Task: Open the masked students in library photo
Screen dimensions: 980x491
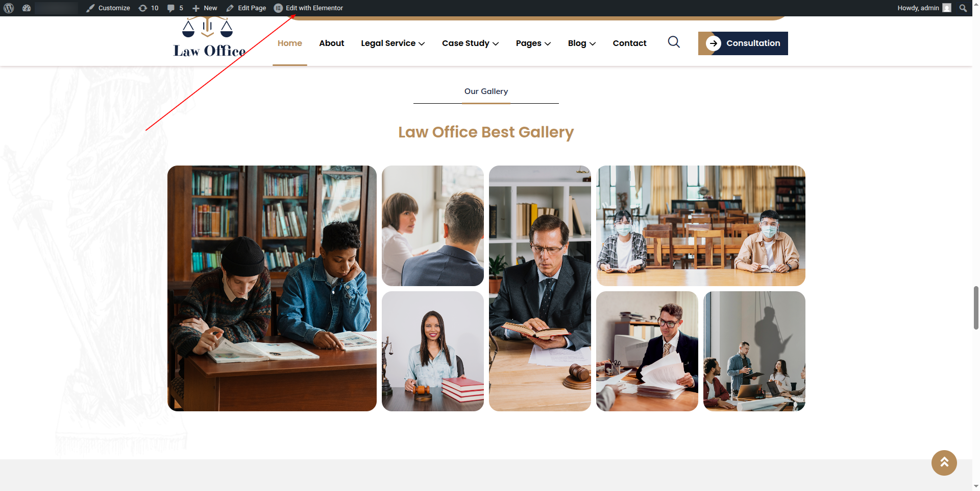Action: 701,226
